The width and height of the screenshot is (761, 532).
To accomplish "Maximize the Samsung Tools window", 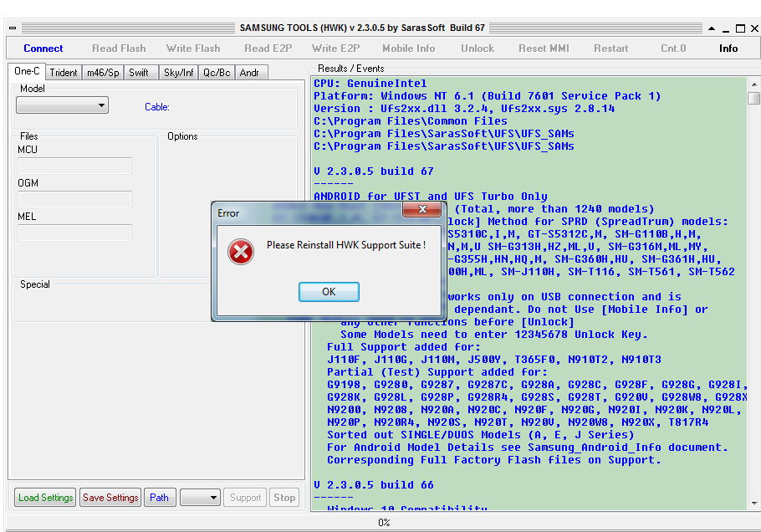I will pyautogui.click(x=740, y=28).
